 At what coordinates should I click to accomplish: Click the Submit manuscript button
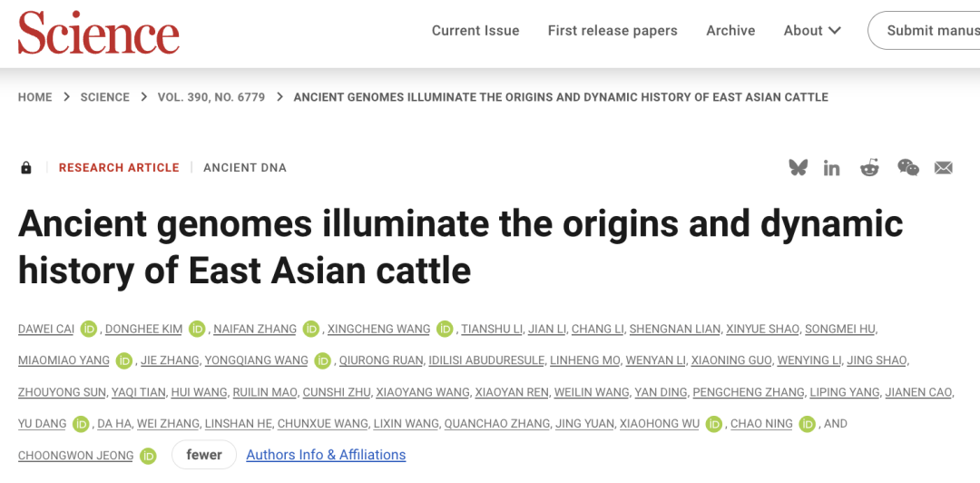coord(926,31)
